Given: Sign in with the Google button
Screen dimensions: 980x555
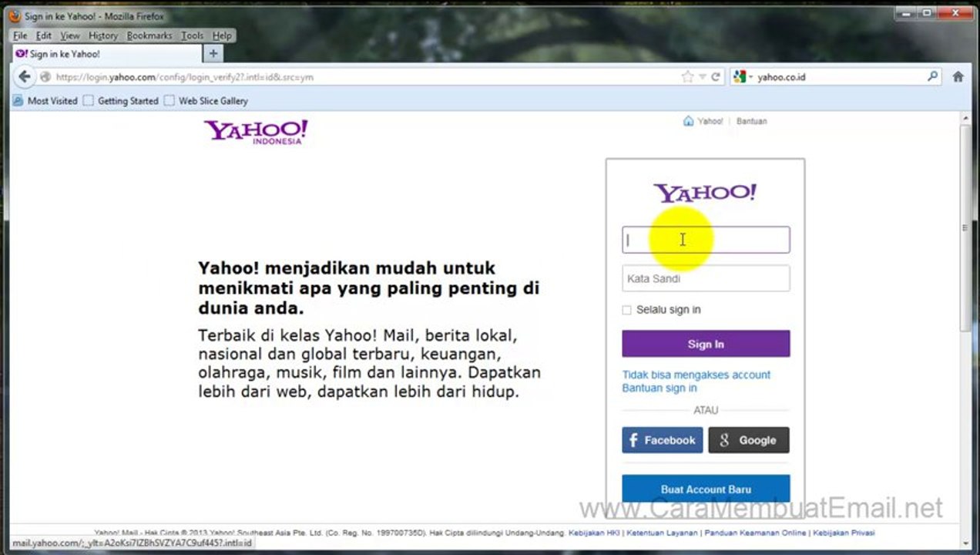Looking at the screenshot, I should [x=749, y=440].
